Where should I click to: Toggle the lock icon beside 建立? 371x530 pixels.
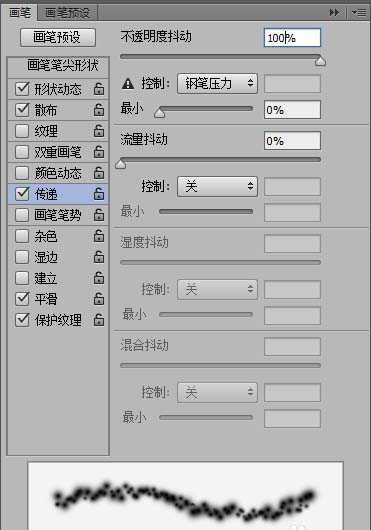tap(99, 278)
